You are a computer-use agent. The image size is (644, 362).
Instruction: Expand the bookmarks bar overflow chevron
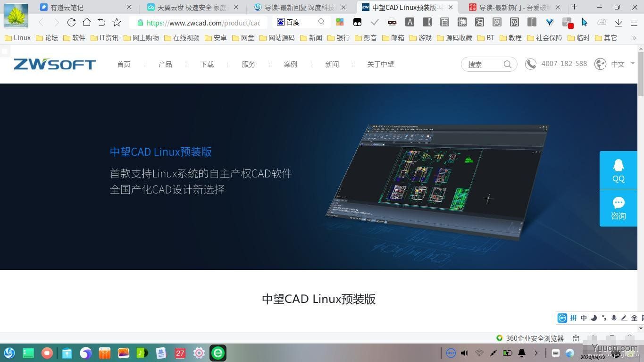[x=634, y=38]
